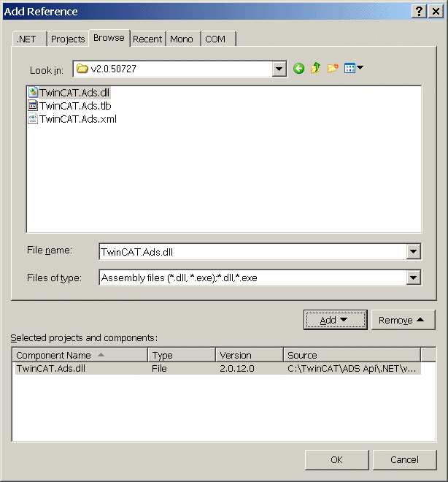The image size is (448, 482).
Task: Select TwinCAT.Ads.xml in file list
Action: (x=78, y=119)
